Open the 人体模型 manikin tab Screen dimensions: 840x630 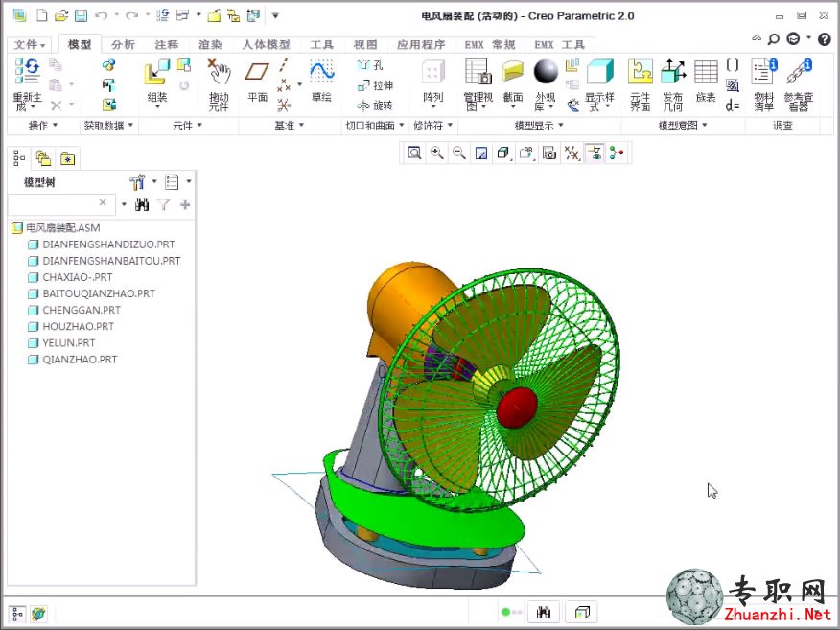click(267, 44)
